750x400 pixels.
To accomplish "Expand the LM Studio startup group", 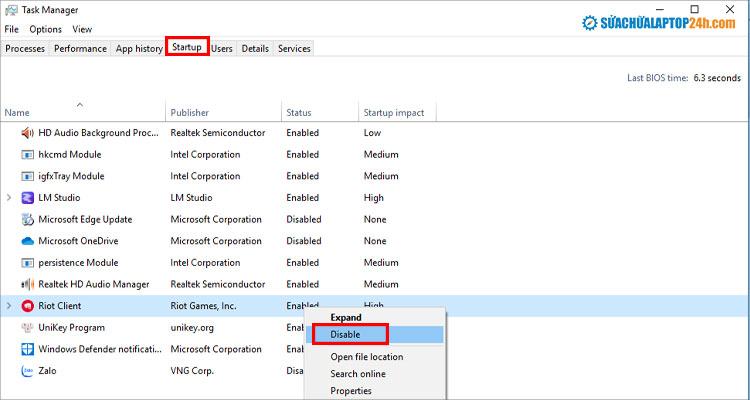I will (8, 198).
